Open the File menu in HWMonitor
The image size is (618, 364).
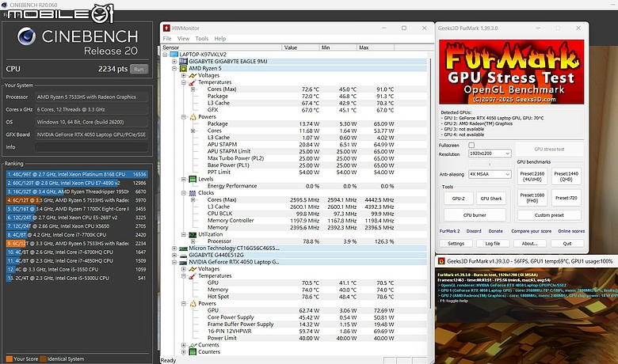[x=167, y=39]
